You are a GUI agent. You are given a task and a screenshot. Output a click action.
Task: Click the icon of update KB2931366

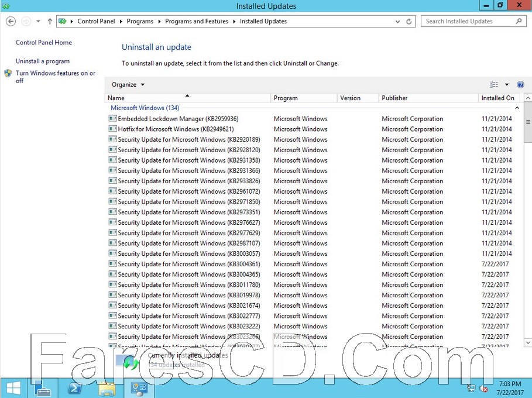pyautogui.click(x=112, y=170)
